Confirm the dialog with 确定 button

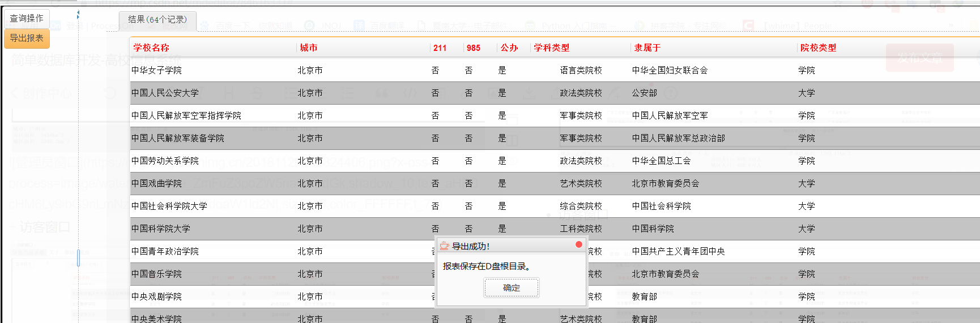point(512,288)
